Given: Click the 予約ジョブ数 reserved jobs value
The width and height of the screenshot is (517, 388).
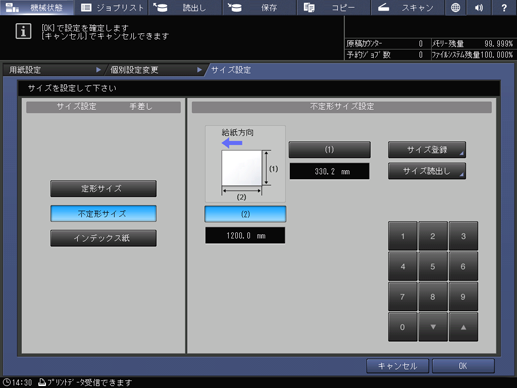Looking at the screenshot, I should (x=421, y=55).
